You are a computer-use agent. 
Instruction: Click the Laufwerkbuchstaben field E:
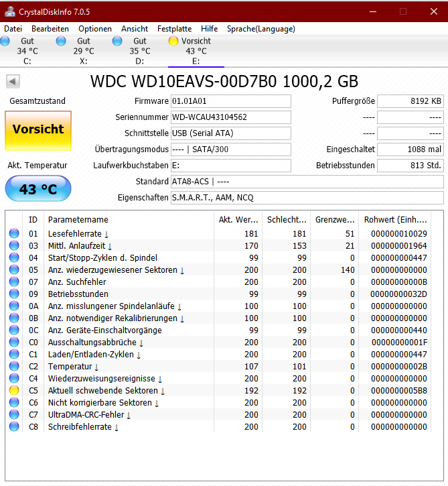coord(231,166)
